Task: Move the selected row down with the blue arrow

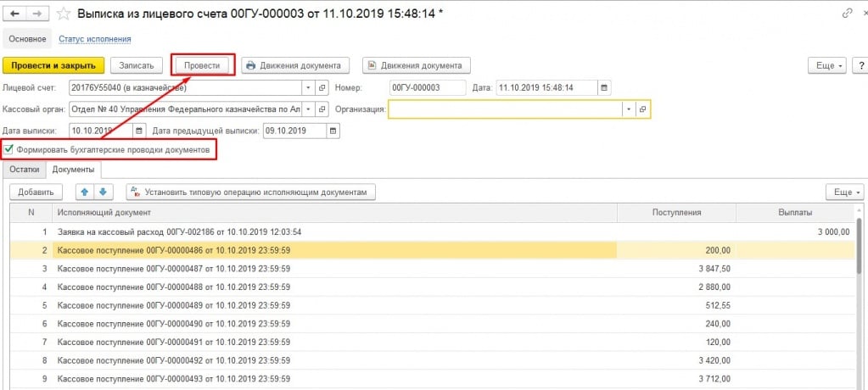Action: [x=103, y=192]
